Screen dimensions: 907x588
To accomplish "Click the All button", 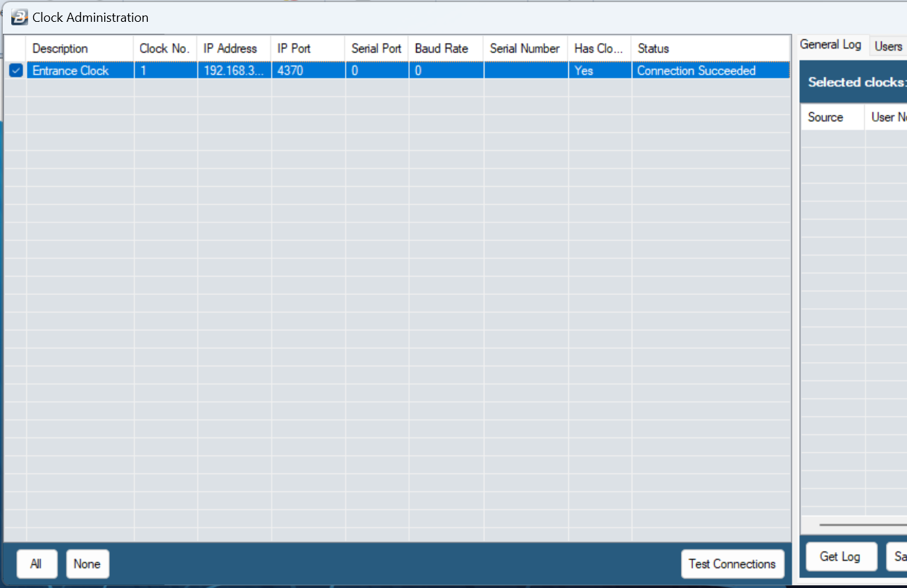I will coord(37,564).
